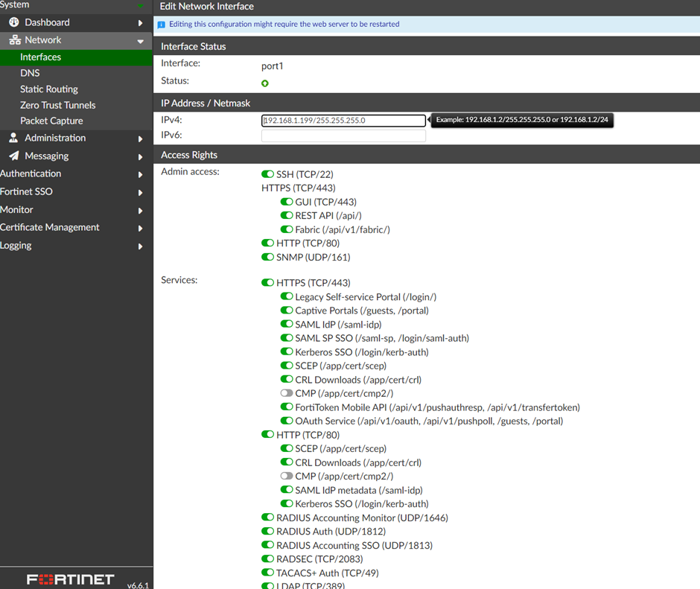Toggle OAuth Service switch
This screenshot has height=589, width=700.
287,421
